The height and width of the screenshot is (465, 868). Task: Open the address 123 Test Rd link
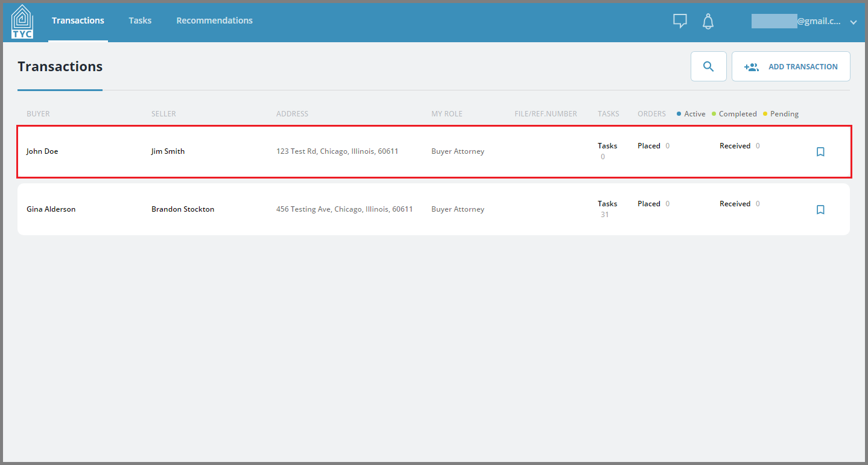coord(338,151)
